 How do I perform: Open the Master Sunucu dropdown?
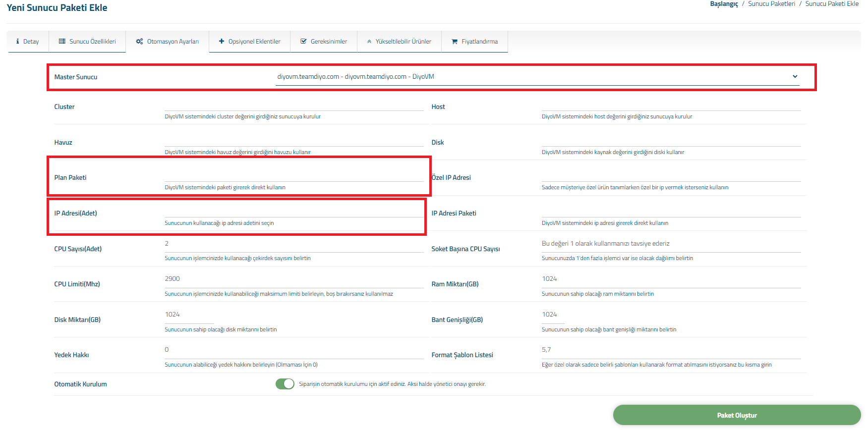pyautogui.click(x=537, y=77)
